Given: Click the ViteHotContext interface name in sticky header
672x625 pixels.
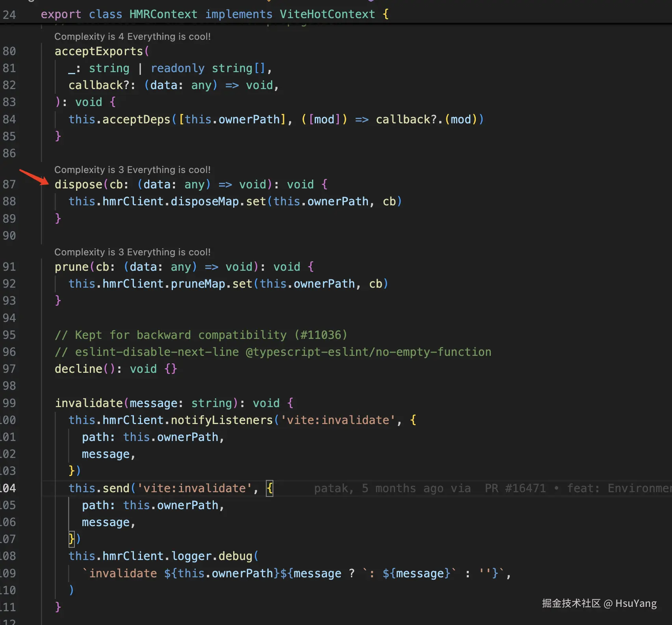Looking at the screenshot, I should 327,14.
